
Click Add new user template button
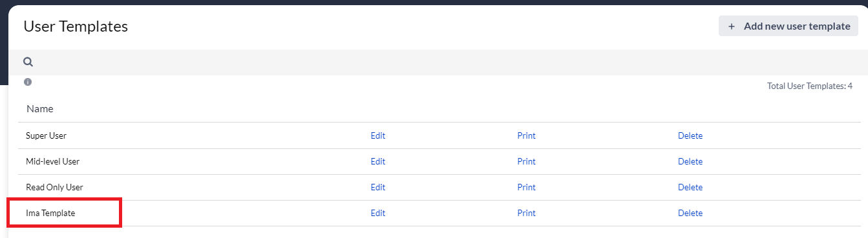click(x=789, y=26)
